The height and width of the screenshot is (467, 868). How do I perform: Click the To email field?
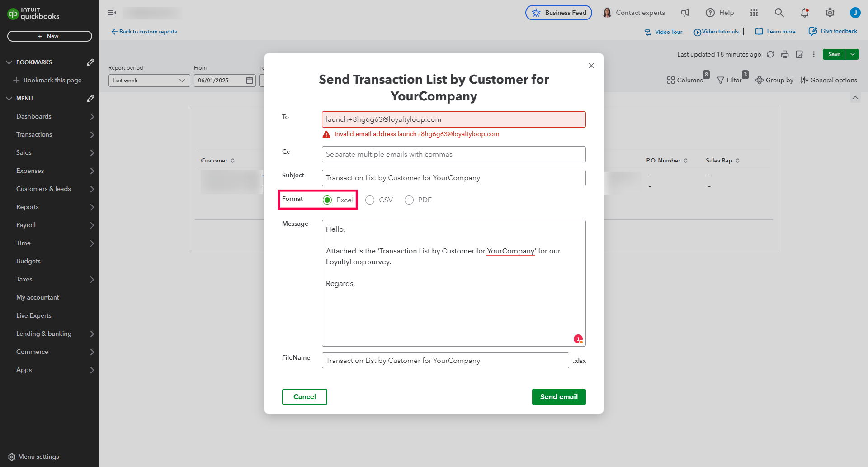click(454, 119)
